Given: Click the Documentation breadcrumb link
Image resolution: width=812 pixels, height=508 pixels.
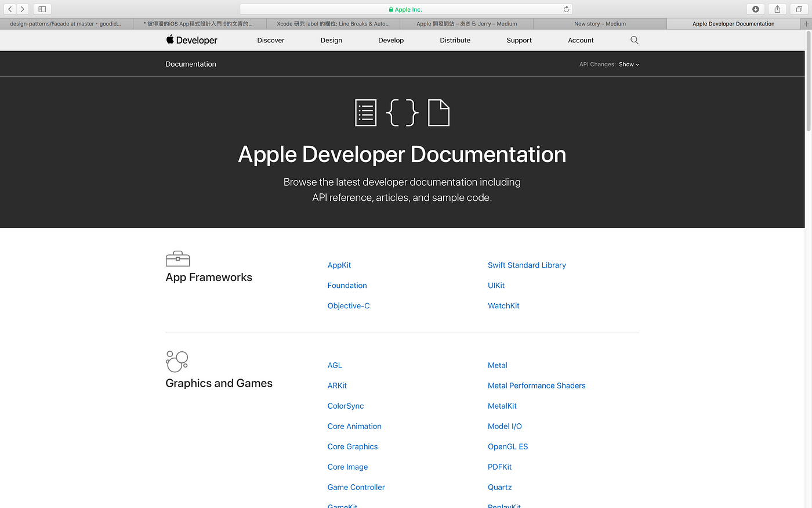Looking at the screenshot, I should [191, 64].
